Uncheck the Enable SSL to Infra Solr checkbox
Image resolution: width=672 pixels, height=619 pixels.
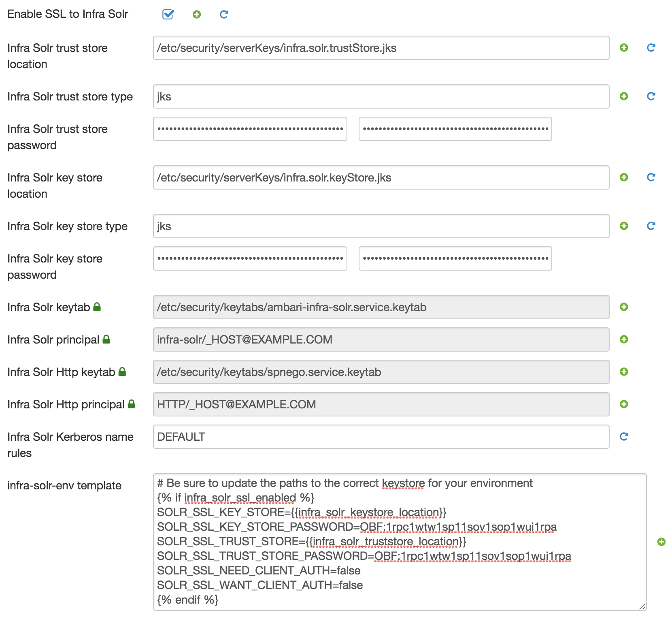click(168, 15)
